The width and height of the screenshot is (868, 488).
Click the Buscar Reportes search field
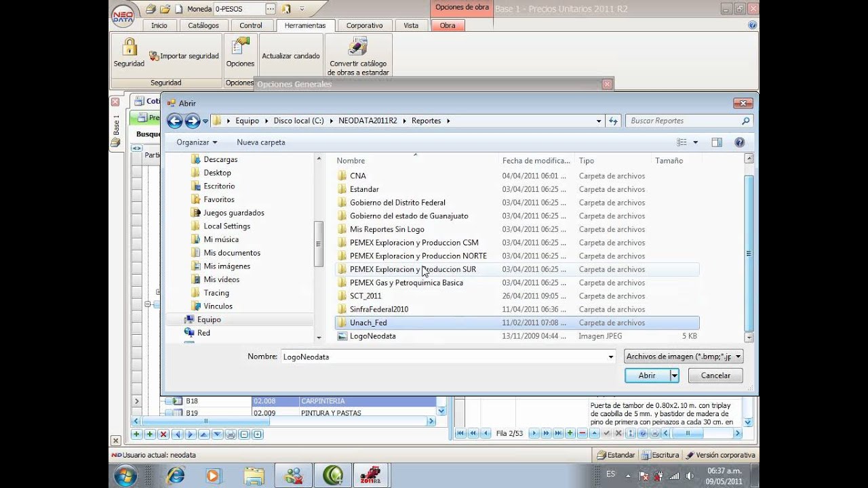[x=683, y=121]
